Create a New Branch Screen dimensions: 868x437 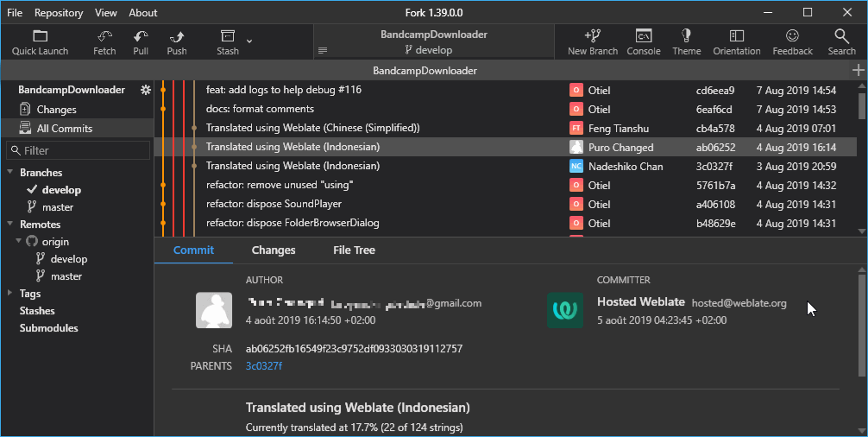[592, 42]
